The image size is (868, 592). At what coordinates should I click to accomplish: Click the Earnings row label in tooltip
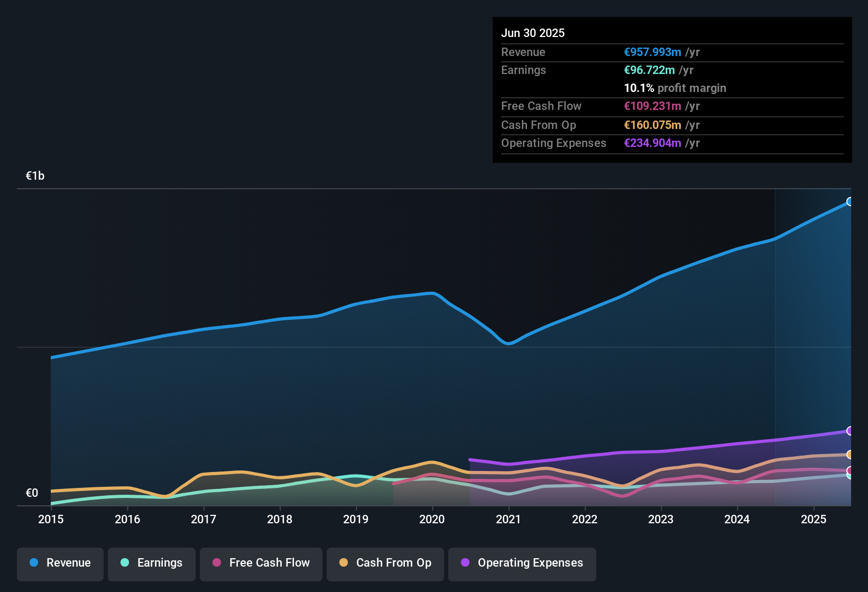coord(523,70)
